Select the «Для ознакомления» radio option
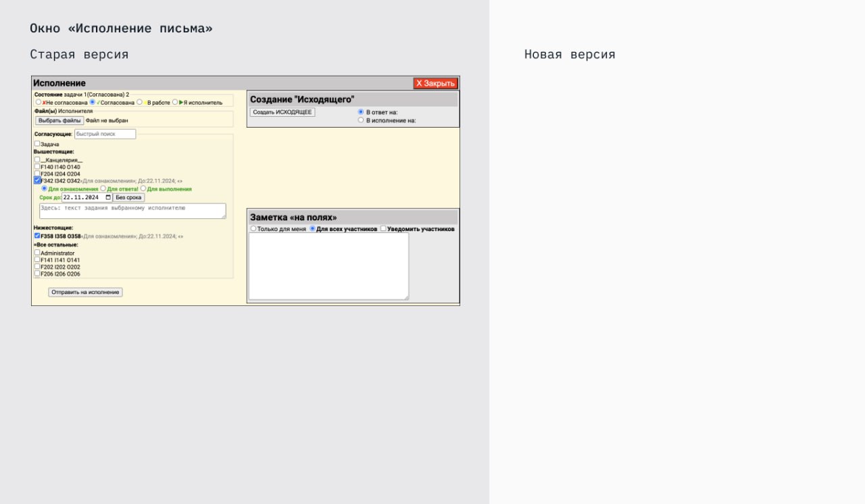 point(45,188)
